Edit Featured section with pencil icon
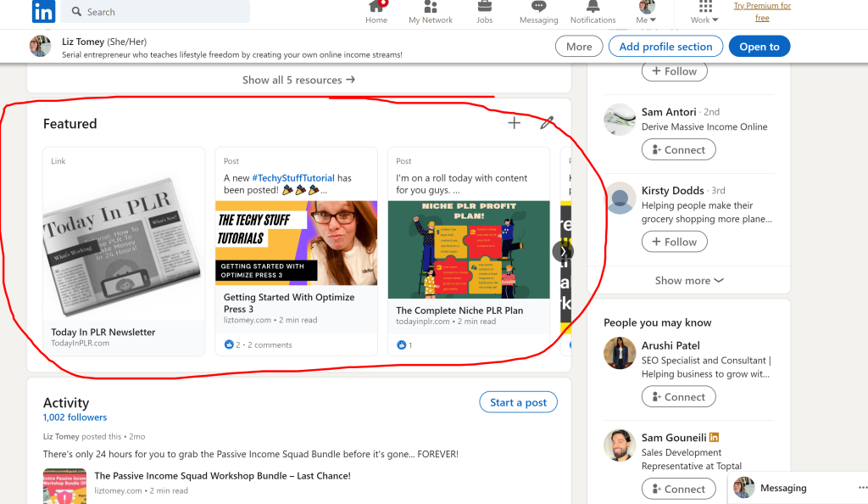Screen dimensions: 868x504 [547, 123]
